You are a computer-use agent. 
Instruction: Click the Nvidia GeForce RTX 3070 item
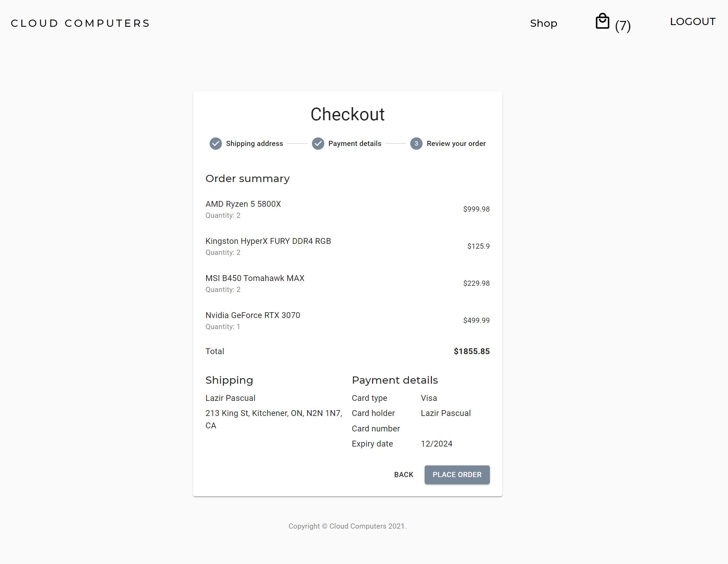click(x=253, y=315)
